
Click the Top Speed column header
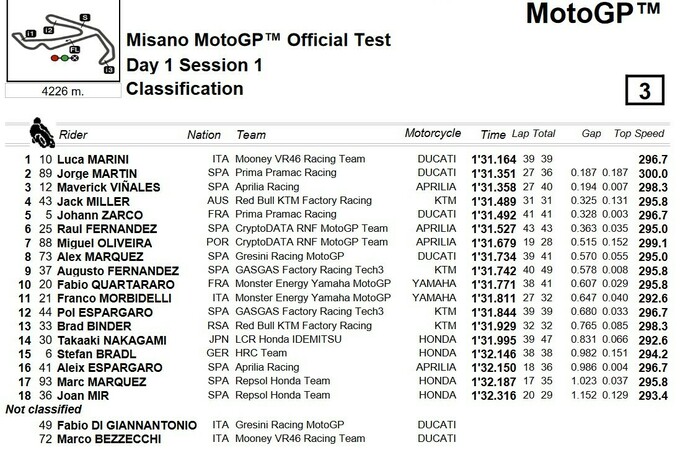tap(638, 134)
